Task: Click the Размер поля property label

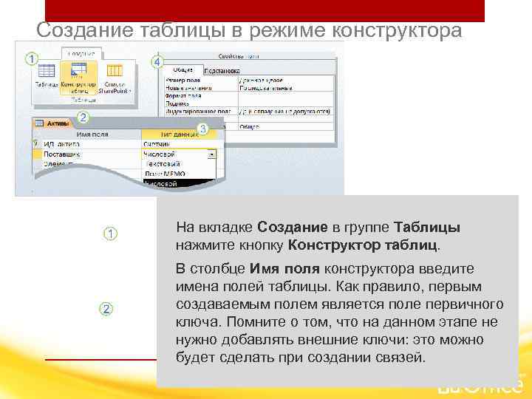Action: pyautogui.click(x=183, y=81)
